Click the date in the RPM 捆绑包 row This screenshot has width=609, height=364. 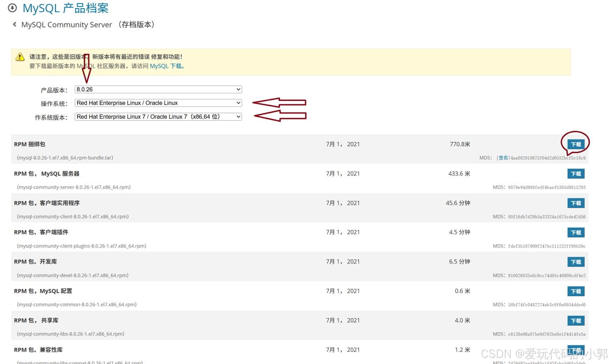(x=343, y=144)
